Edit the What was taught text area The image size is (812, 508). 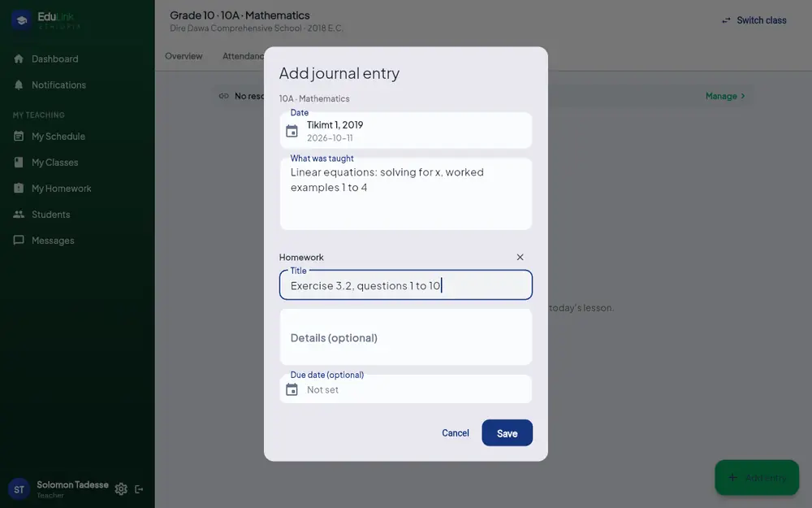pyautogui.click(x=406, y=194)
